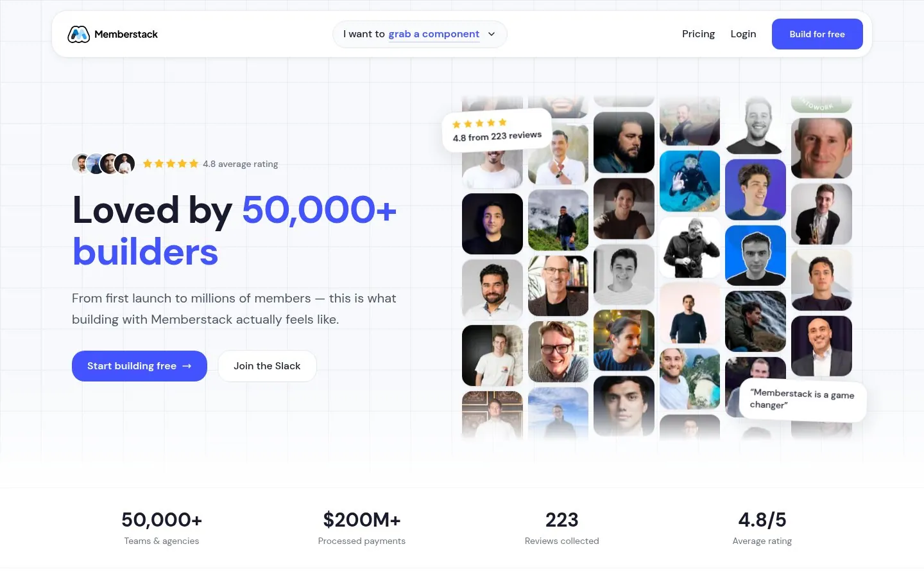Select the man by waterfall rocks thumbnail
Viewport: 924px width, 578px height.
pos(755,321)
